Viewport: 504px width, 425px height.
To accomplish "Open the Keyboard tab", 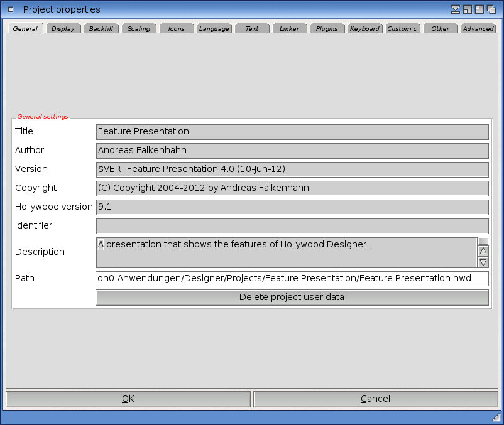I will 364,28.
